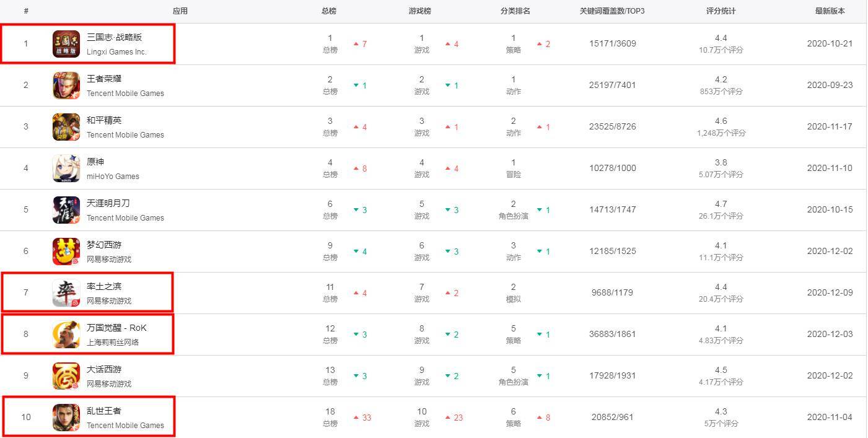This screenshot has height=438, width=868.
Task: Open the 天涯明月刀 app icon
Action: click(66, 210)
